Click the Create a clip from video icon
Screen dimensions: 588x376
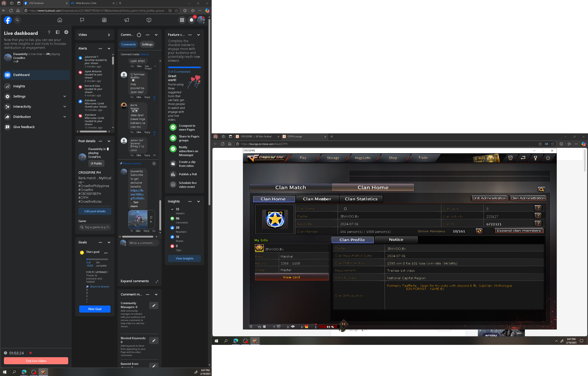(x=173, y=164)
